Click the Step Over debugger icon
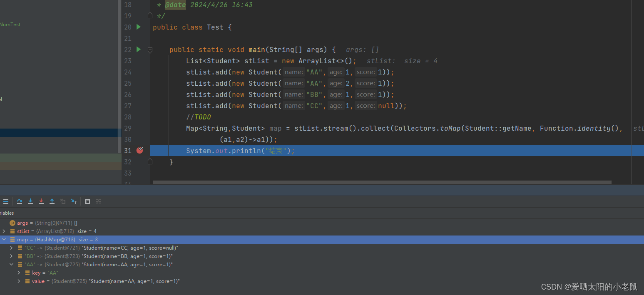Image resolution: width=644 pixels, height=295 pixels. (x=20, y=201)
